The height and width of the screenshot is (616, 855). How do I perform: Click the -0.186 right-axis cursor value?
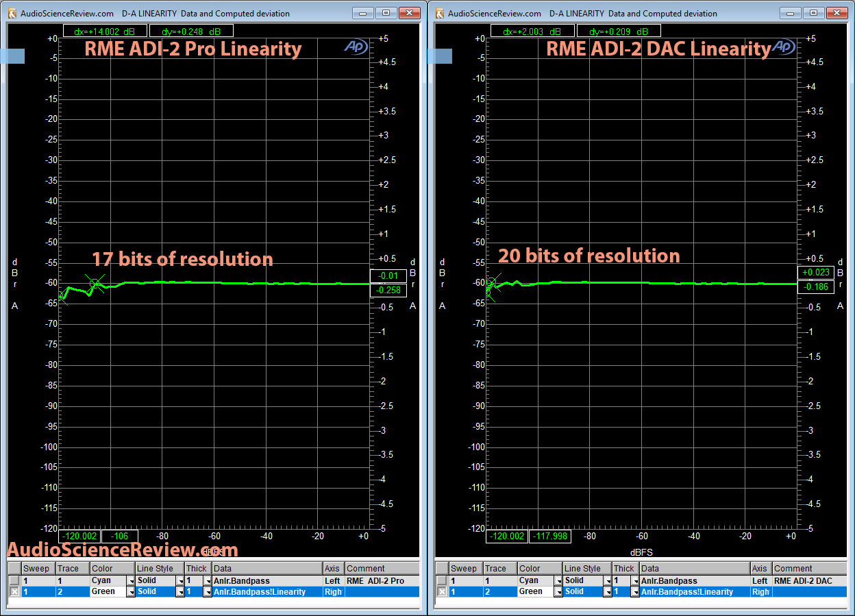click(x=816, y=286)
